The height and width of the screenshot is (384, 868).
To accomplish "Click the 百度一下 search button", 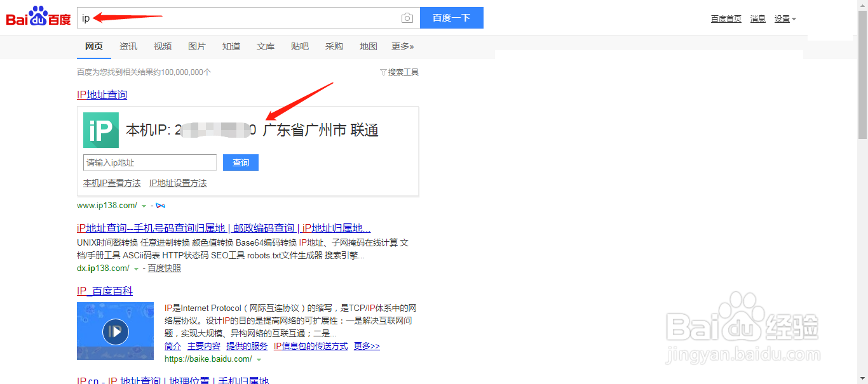I will [452, 18].
